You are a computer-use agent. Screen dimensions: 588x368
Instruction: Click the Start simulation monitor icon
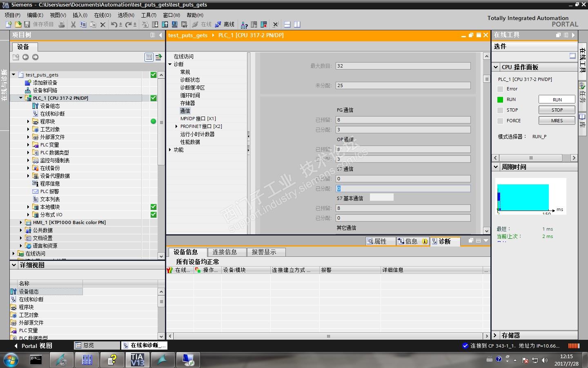175,25
